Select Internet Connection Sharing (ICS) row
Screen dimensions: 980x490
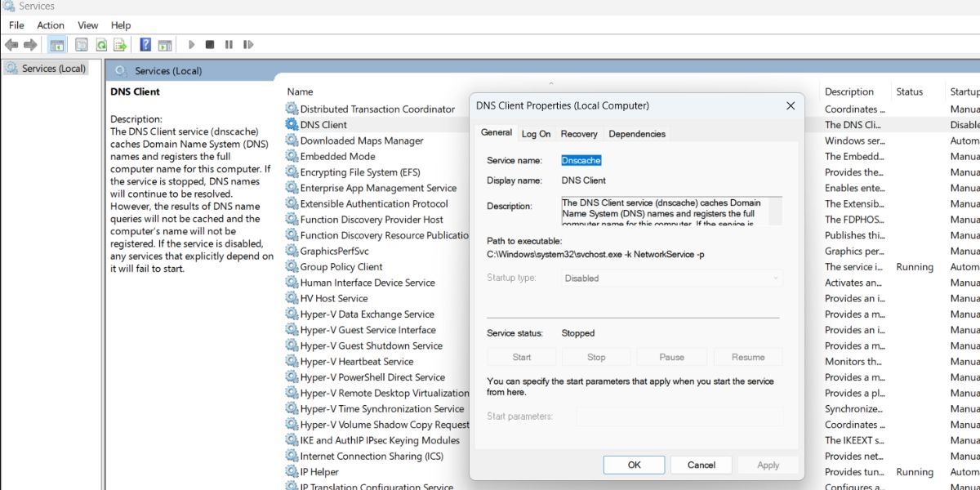pos(372,456)
